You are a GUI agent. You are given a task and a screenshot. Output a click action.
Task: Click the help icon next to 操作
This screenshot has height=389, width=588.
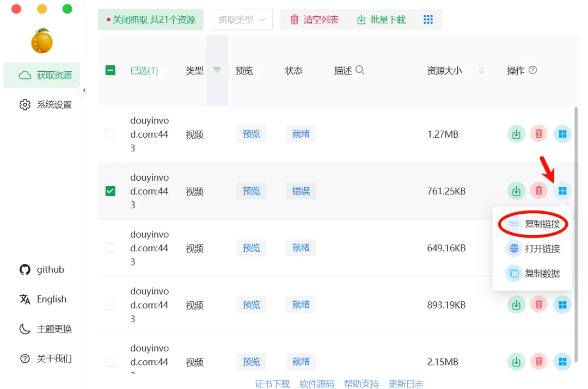coord(533,70)
